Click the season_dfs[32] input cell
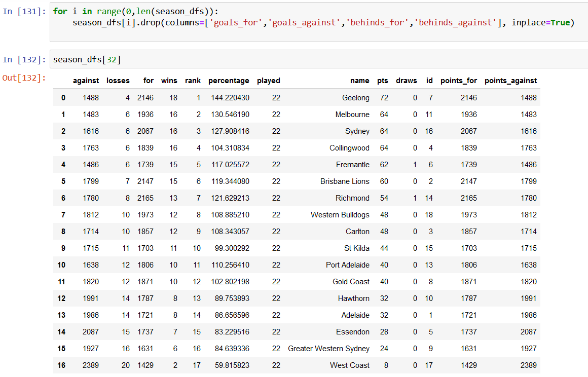588x377 pixels. [319, 59]
